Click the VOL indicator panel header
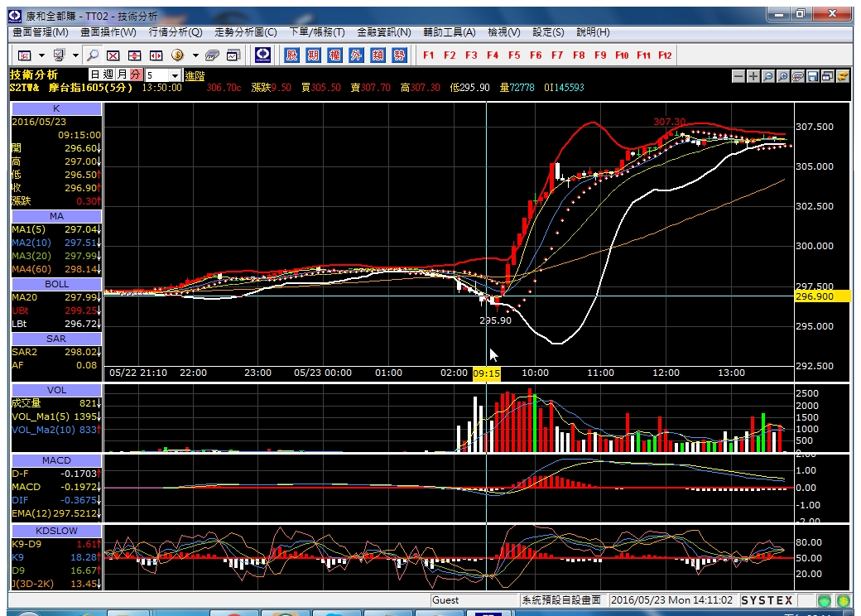 (x=56, y=390)
